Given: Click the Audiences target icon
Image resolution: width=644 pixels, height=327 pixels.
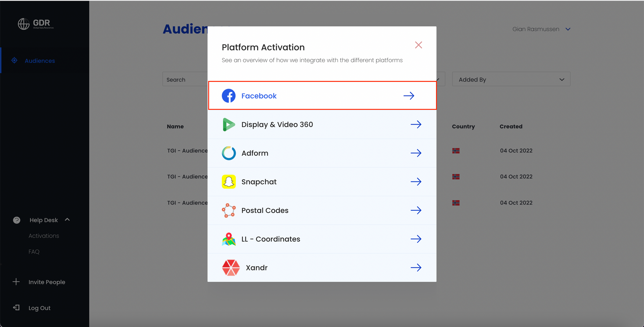Looking at the screenshot, I should pyautogui.click(x=14, y=60).
